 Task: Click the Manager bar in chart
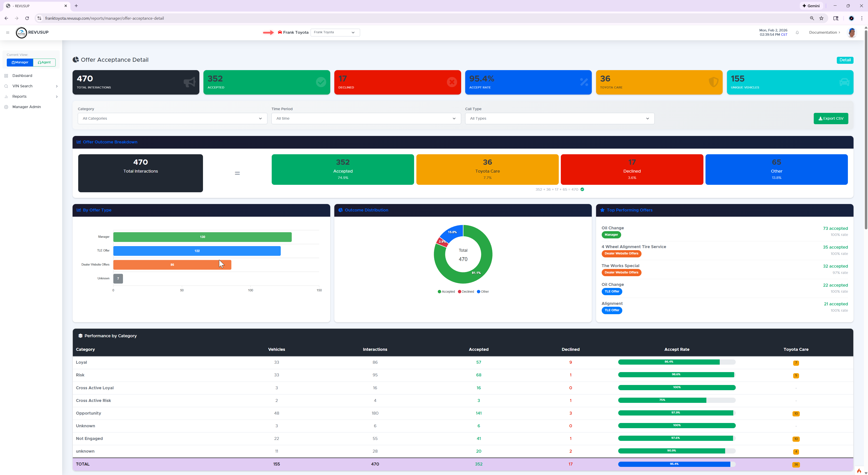click(x=202, y=237)
